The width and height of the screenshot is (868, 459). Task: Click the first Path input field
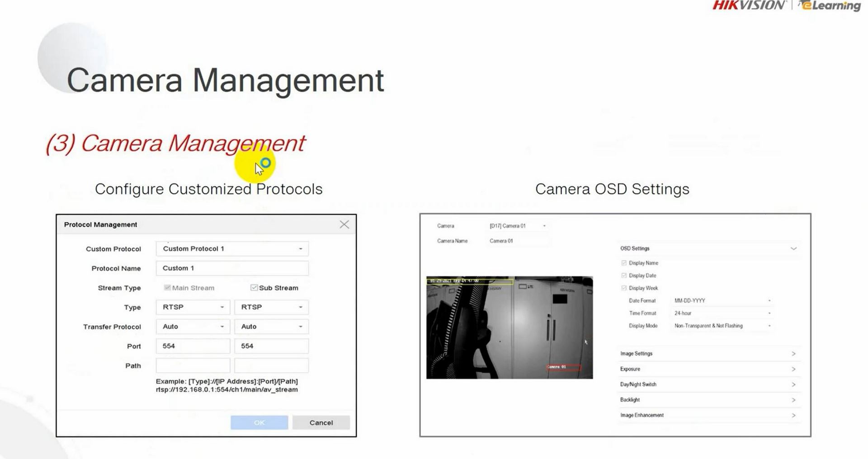click(x=193, y=365)
